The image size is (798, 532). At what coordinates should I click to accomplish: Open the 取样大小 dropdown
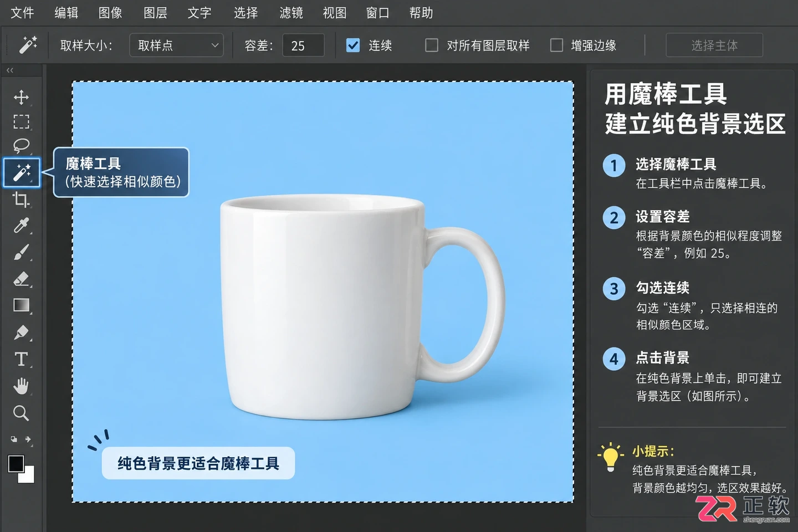(x=176, y=45)
